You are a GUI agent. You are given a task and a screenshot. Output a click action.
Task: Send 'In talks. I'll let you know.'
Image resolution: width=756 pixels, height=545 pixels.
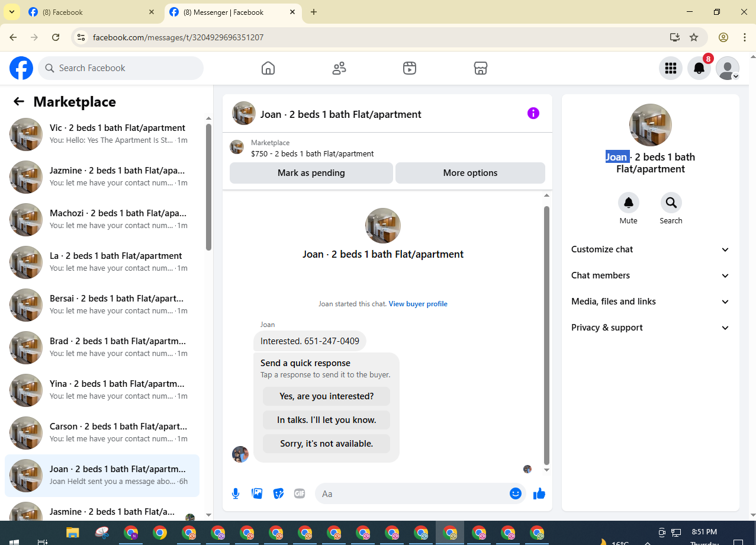click(x=327, y=420)
